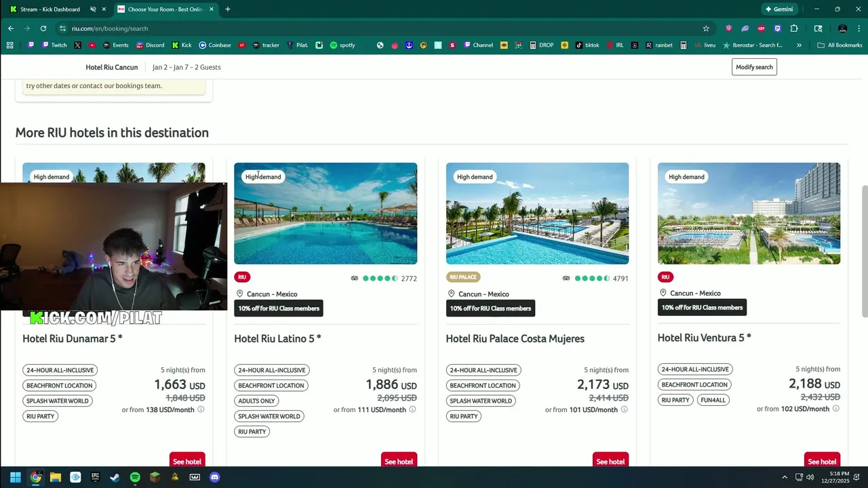Click info icon next to 101 USD/month

[624, 409]
